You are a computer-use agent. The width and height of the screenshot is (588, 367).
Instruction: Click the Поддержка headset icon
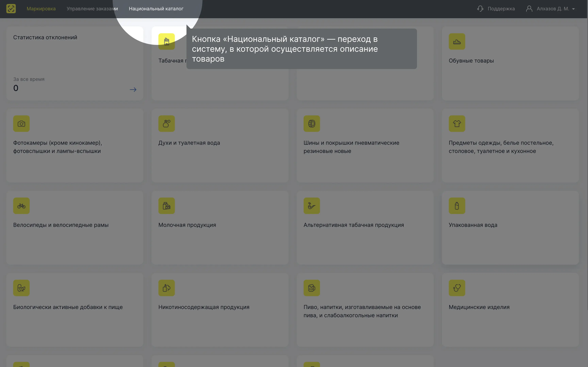coord(480,9)
